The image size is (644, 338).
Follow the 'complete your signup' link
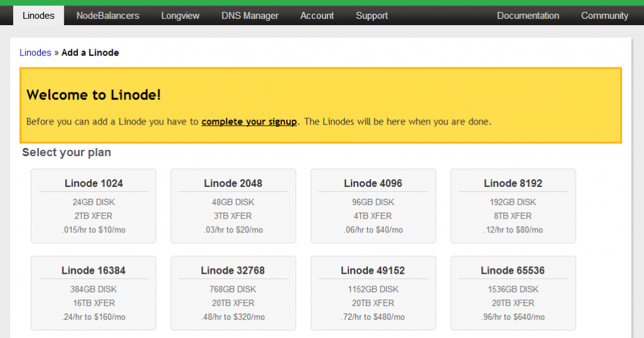pos(249,121)
